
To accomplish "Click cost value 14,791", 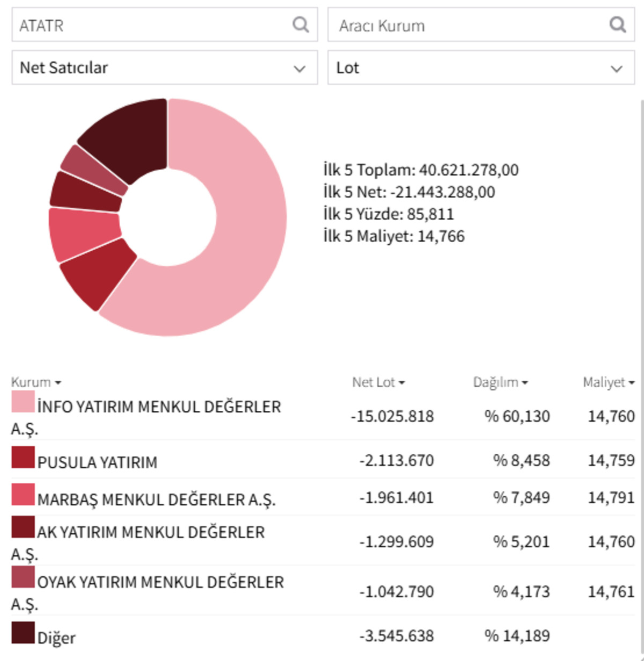I will point(611,497).
